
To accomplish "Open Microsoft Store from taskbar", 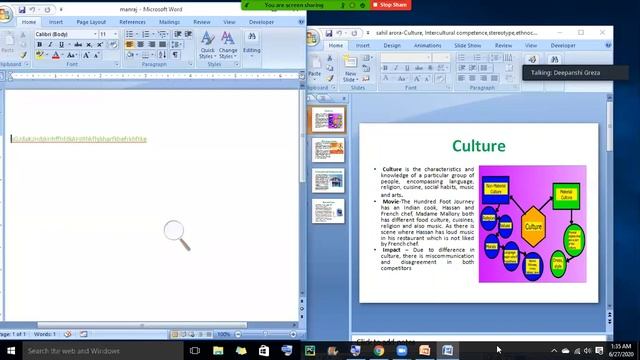I will [x=264, y=351].
